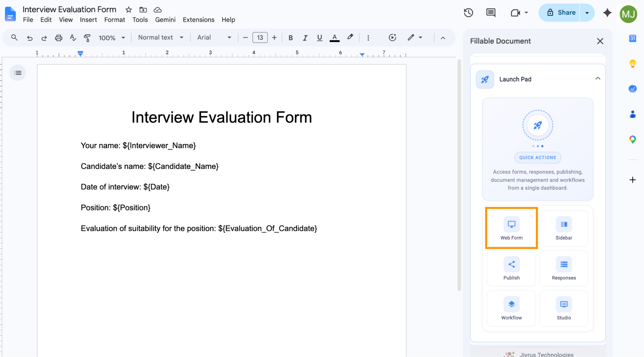The image size is (644, 357).
Task: Open the Studio quick action
Action: coord(564,308)
